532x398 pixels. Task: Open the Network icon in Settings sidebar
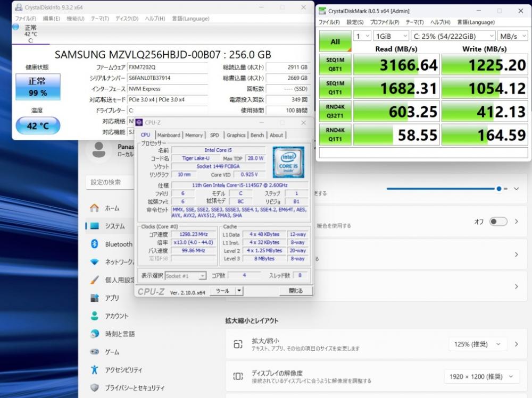(94, 262)
